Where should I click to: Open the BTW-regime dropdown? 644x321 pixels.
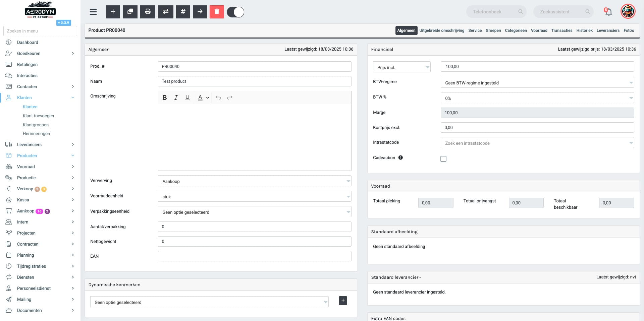point(537,82)
